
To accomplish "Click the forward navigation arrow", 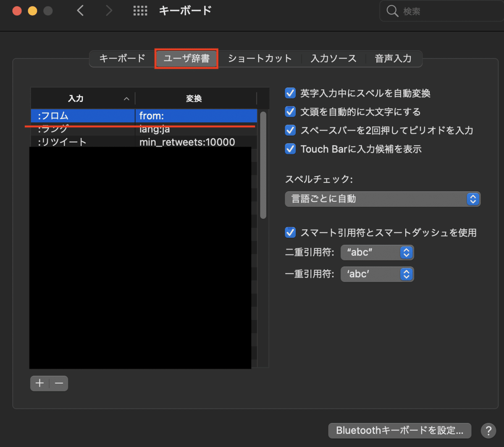I will tap(109, 11).
